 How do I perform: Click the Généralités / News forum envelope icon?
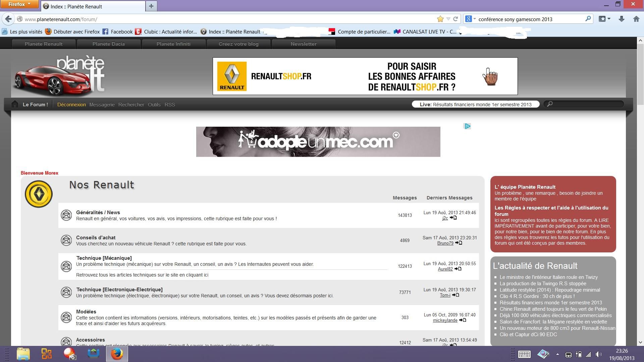point(66,215)
